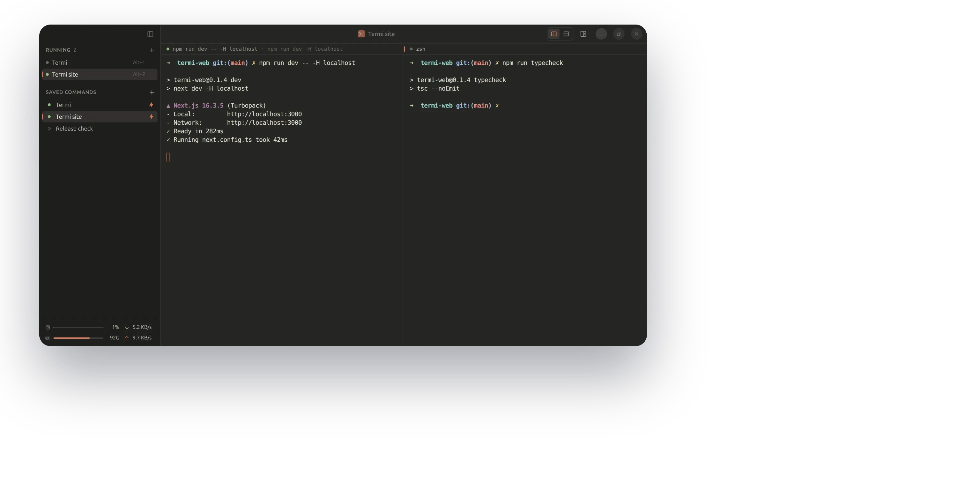Image resolution: width=980 pixels, height=490 pixels.
Task: Click the 'Running next.config.ts took 42ms' line
Action: tap(227, 140)
